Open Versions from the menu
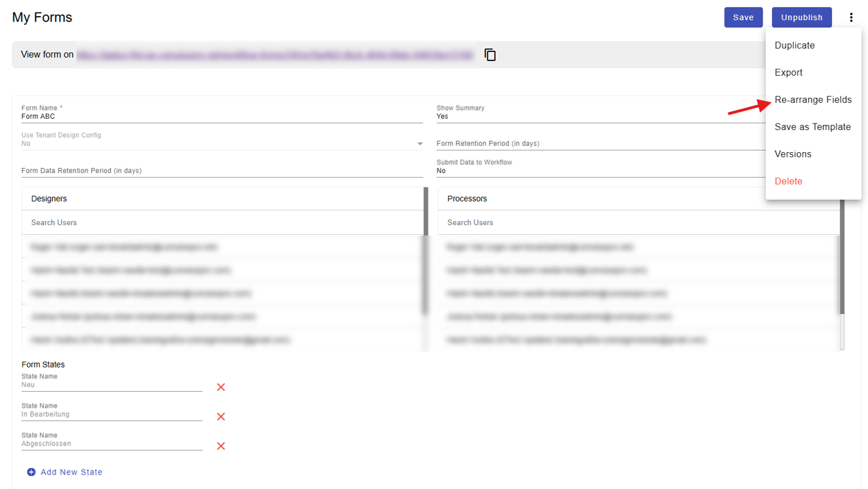The width and height of the screenshot is (868, 489). (792, 154)
